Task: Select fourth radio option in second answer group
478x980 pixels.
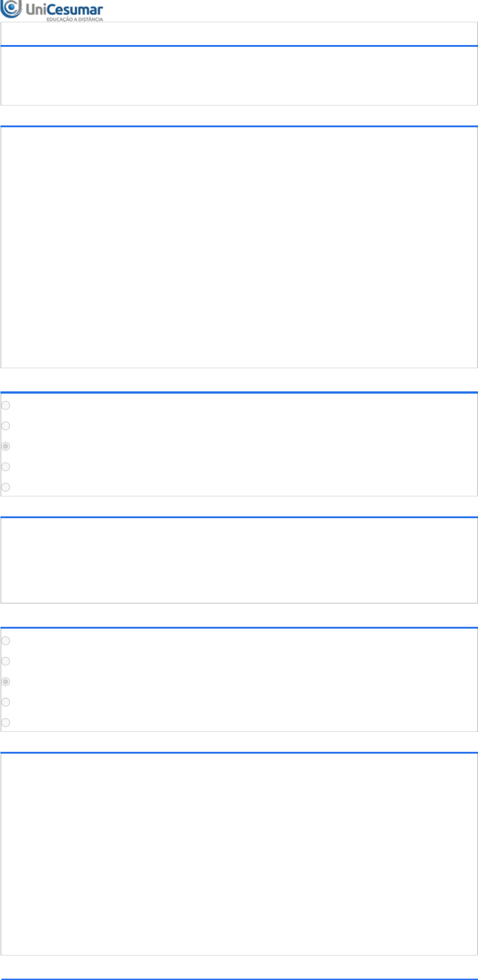Action: (5, 702)
